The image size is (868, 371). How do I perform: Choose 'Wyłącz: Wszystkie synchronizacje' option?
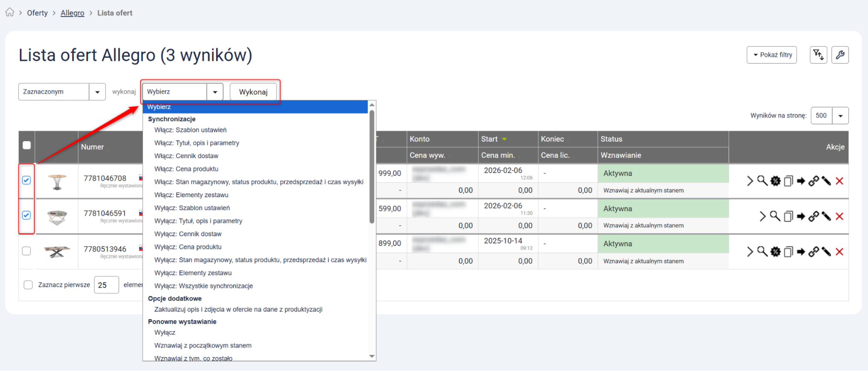204,286
